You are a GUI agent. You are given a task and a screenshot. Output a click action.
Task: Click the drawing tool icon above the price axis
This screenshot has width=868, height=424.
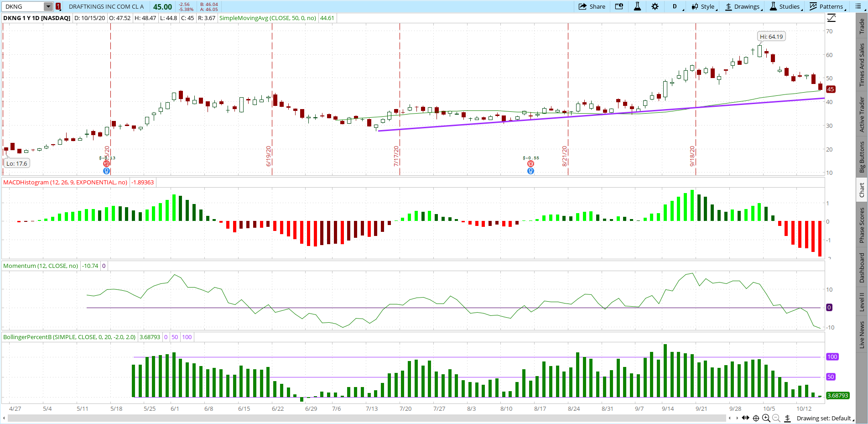pos(832,18)
